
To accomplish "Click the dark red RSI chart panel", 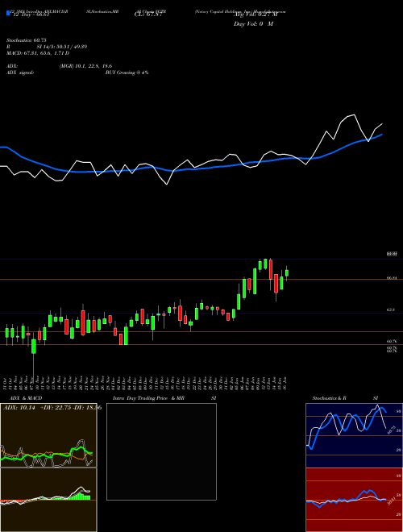I will point(354,500).
